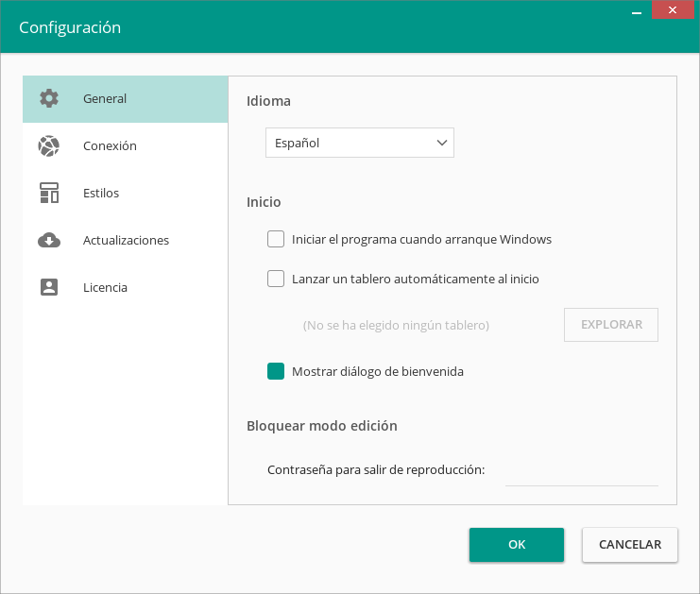
Task: Click the 'Idioma' section heading
Action: pyautogui.click(x=268, y=101)
